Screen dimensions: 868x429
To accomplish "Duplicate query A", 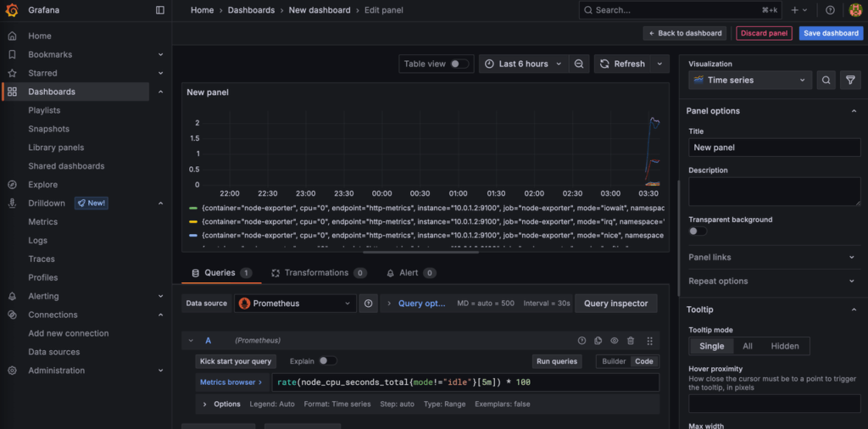I will (598, 341).
